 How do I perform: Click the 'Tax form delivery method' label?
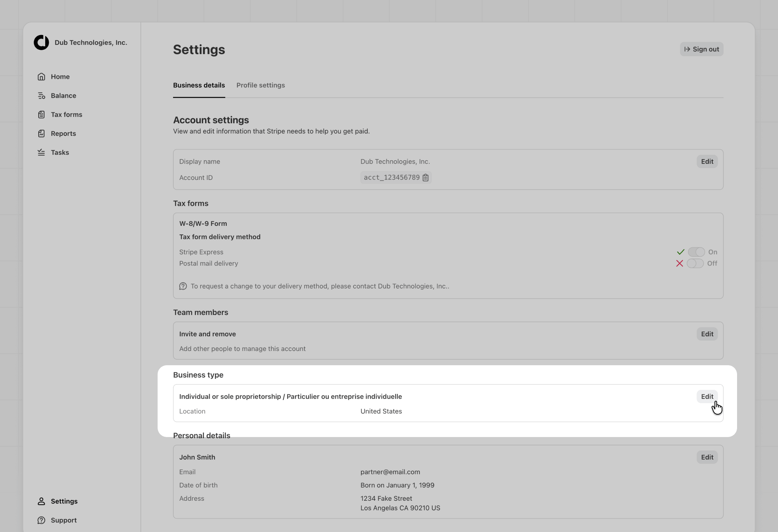tap(220, 237)
